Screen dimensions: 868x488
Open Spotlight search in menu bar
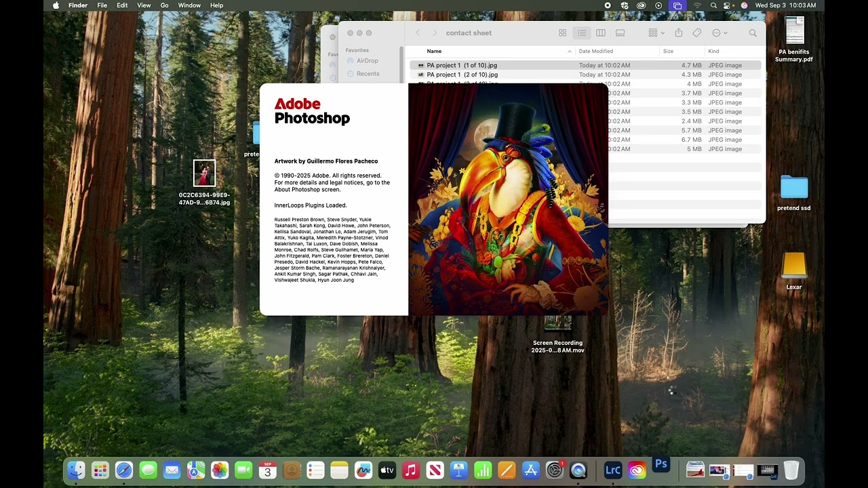point(713,5)
